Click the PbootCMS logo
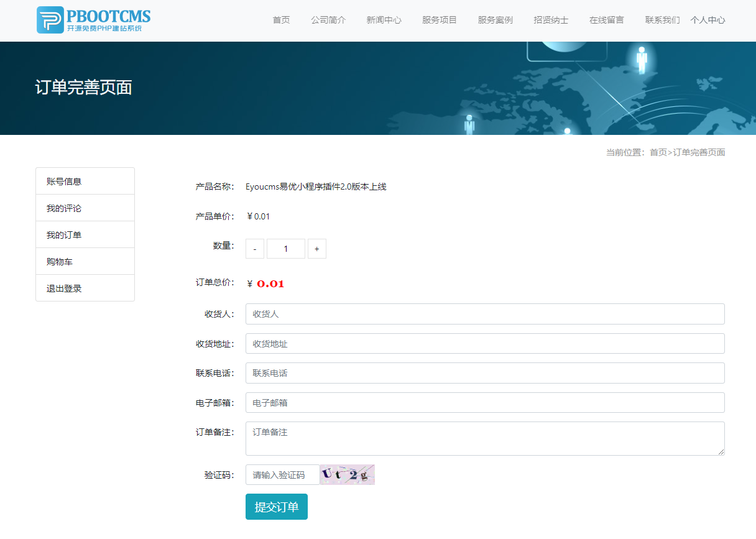Screen dimensions: 756x539 [x=94, y=20]
